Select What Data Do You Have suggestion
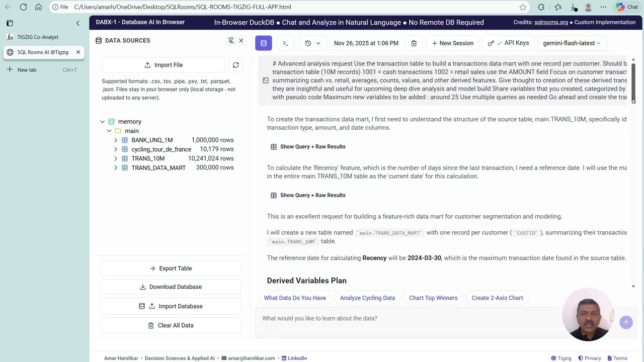Viewport: 644px width, 362px height. coord(295,298)
